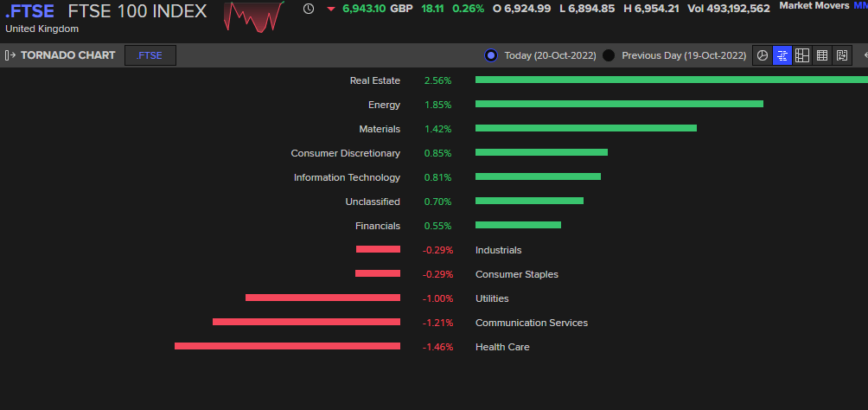Click the Consumer Discretionary label

(346, 153)
